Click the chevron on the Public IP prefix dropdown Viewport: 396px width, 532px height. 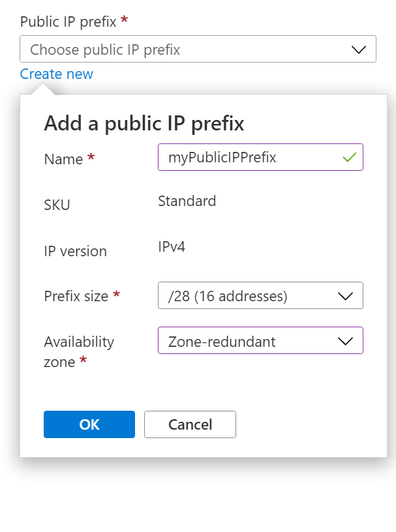358,49
